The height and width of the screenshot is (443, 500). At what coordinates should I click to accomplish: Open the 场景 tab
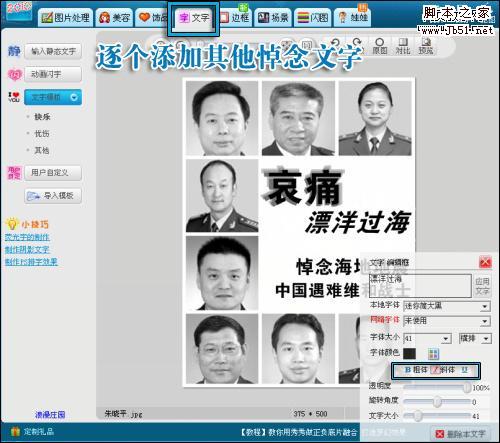[273, 17]
